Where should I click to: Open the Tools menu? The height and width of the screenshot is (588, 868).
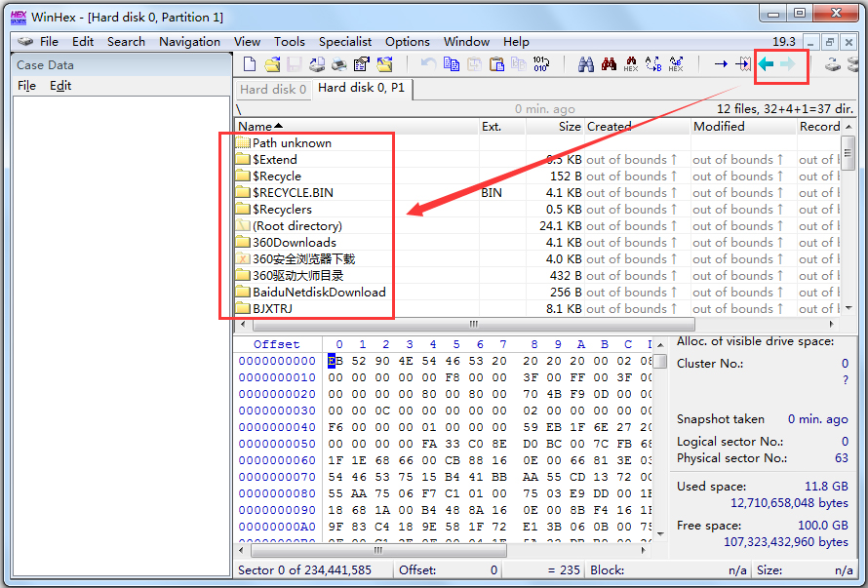(x=290, y=42)
